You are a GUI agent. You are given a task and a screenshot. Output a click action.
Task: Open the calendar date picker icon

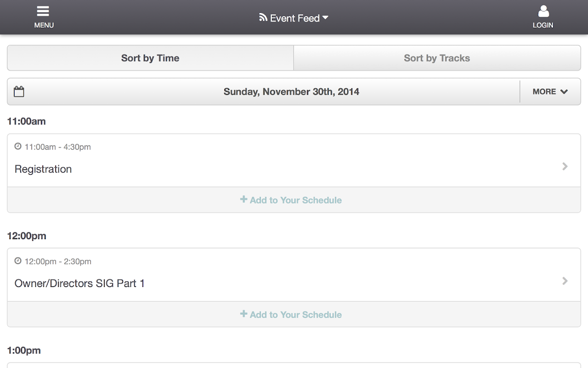[19, 92]
